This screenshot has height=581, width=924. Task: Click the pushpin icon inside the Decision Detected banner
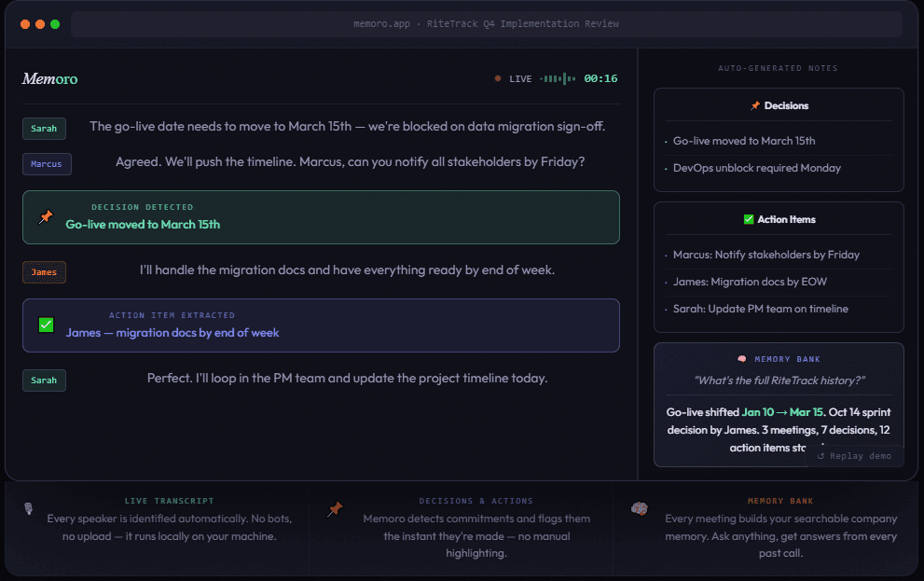45,215
